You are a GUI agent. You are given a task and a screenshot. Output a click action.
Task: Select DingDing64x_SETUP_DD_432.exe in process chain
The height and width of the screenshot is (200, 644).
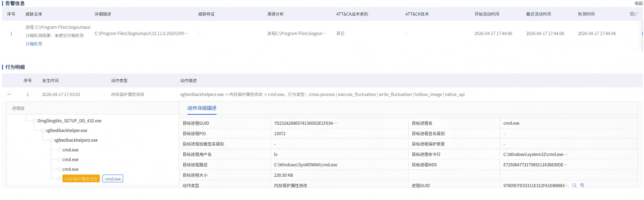[69, 121]
